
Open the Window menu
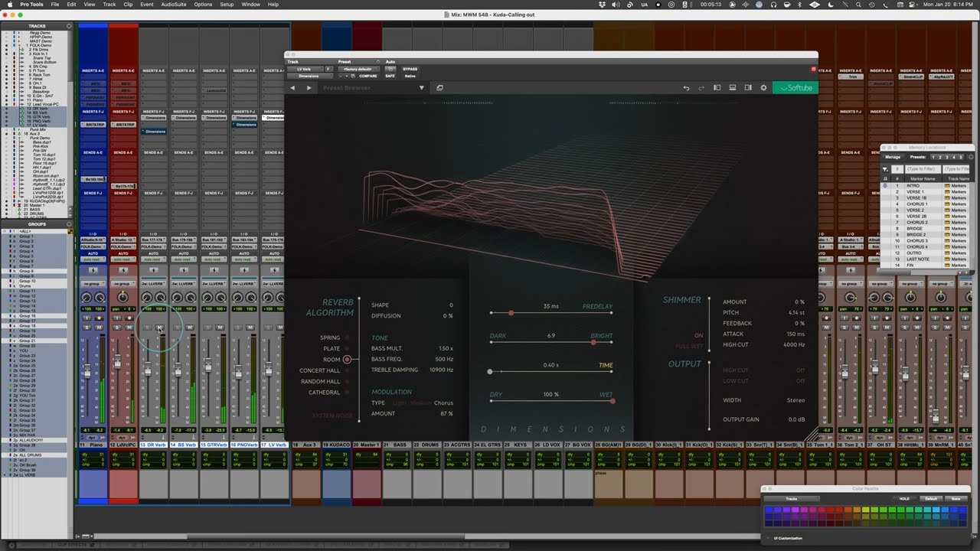(x=250, y=5)
